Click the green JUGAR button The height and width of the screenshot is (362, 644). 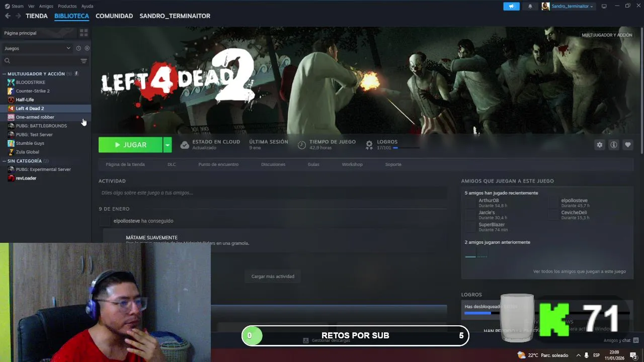tap(130, 145)
